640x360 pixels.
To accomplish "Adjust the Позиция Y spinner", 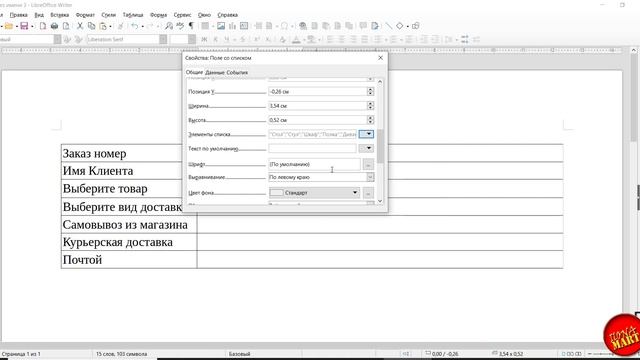I will pos(370,91).
